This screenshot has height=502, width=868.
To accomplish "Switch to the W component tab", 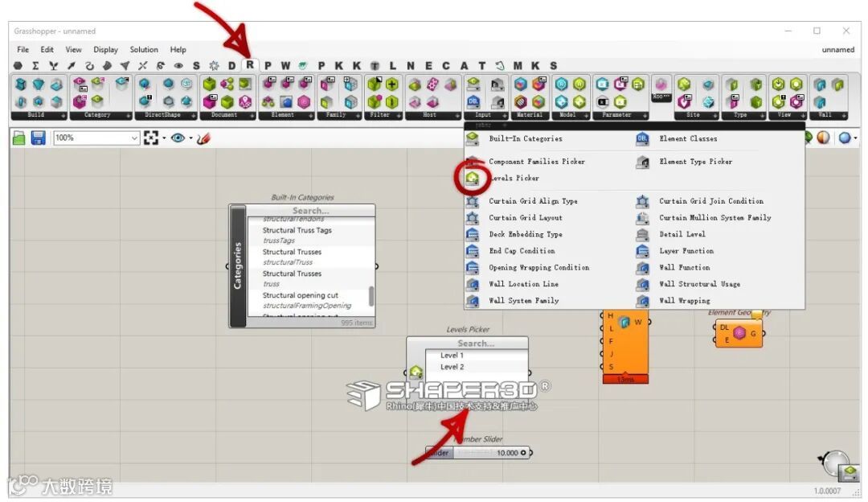I will point(285,65).
